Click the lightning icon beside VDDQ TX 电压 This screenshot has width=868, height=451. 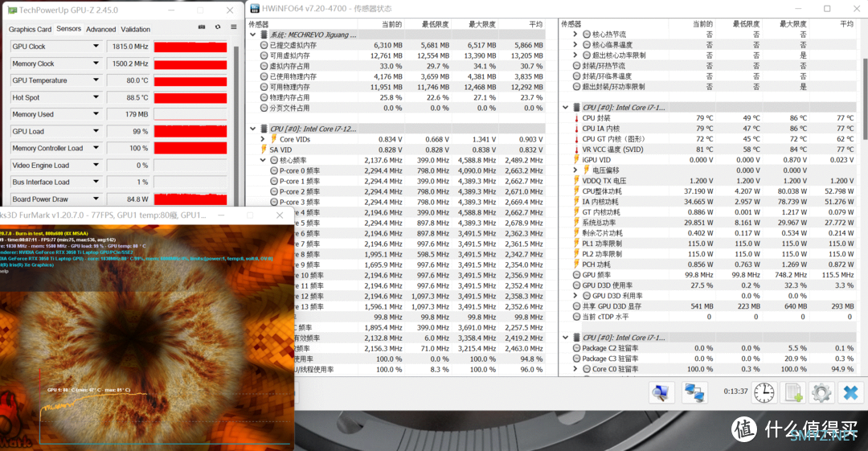tap(576, 181)
